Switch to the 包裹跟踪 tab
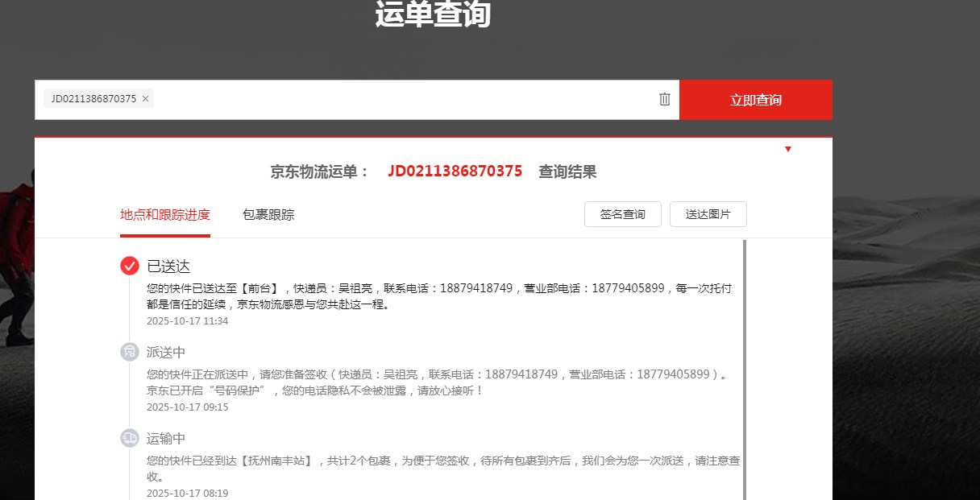 (268, 214)
